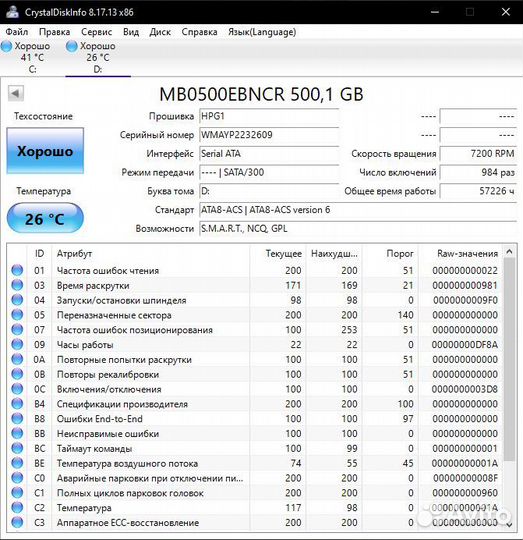Click status icon for Температура C2 row
The width and height of the screenshot is (523, 540).
tap(17, 507)
